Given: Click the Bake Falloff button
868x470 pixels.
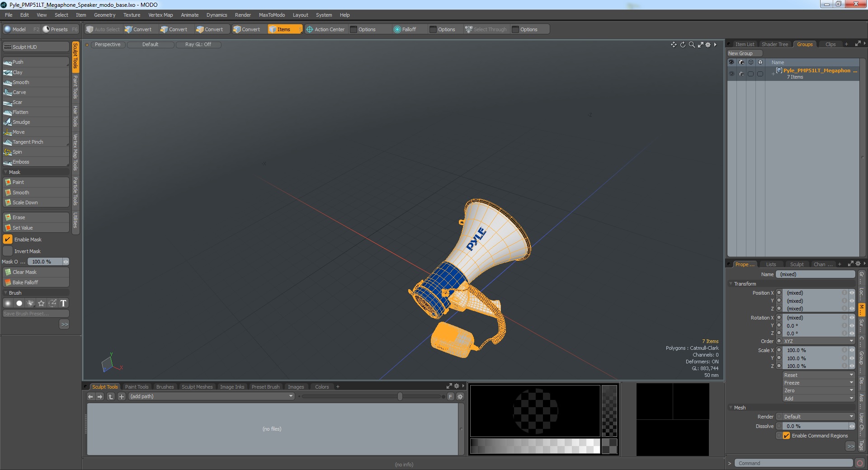Looking at the screenshot, I should pyautogui.click(x=36, y=282).
